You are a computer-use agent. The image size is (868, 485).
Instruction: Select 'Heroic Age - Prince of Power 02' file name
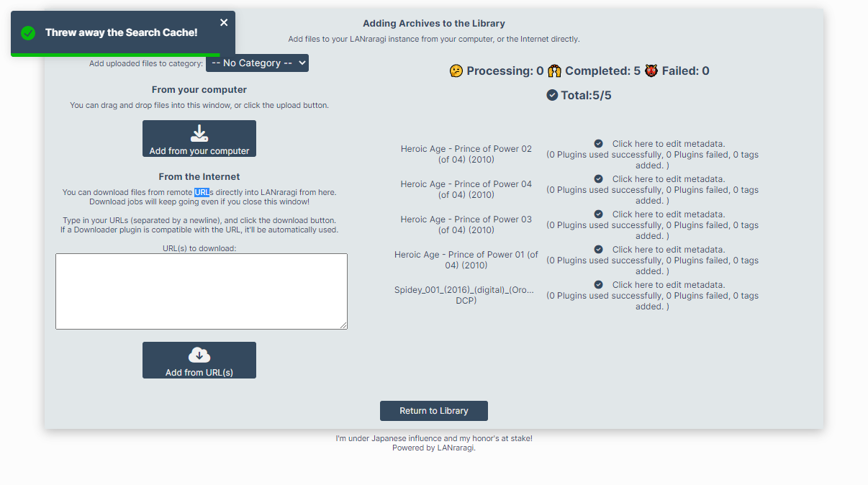[466, 154]
